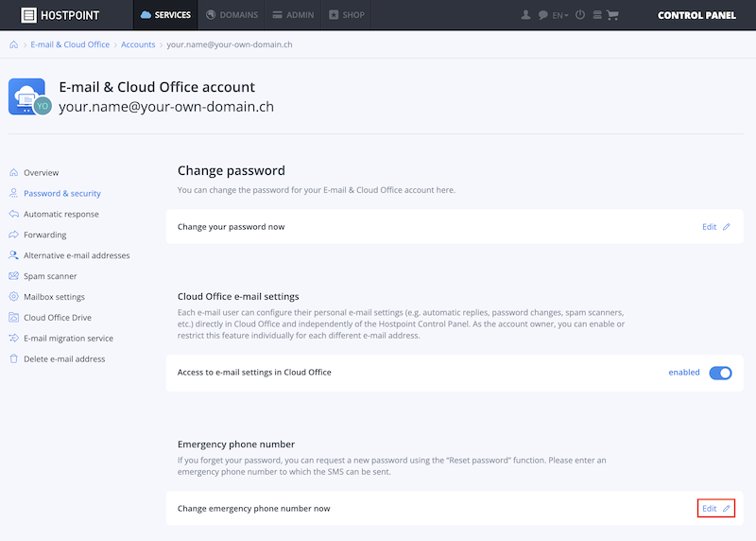Click Change your password now text
Screen dimensions: 756x541
(x=231, y=227)
